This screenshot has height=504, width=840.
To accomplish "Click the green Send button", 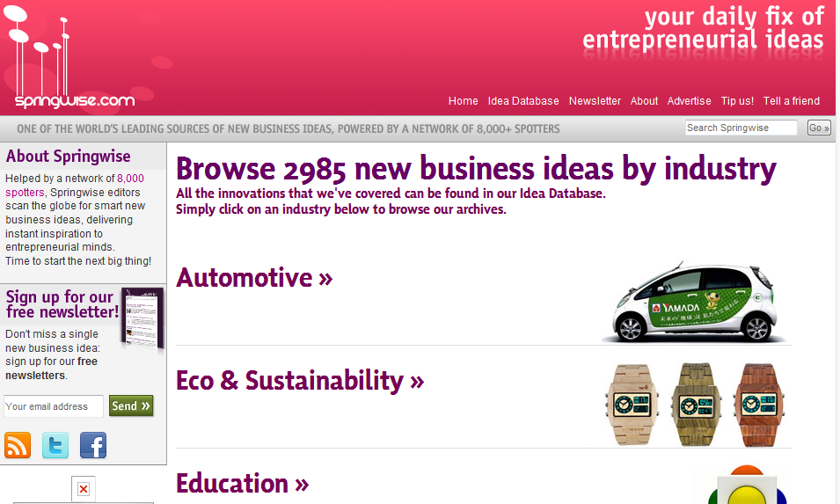I will tap(131, 406).
